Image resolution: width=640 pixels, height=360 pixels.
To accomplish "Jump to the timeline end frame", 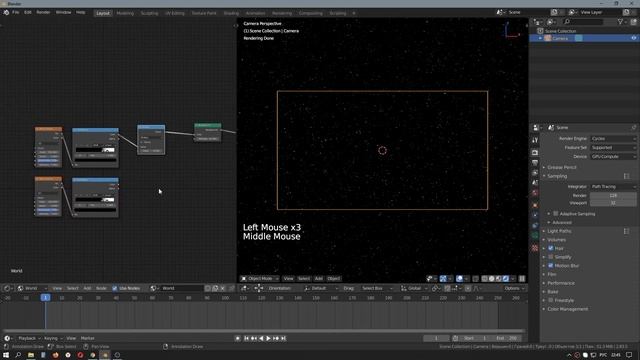I will pos(283,338).
